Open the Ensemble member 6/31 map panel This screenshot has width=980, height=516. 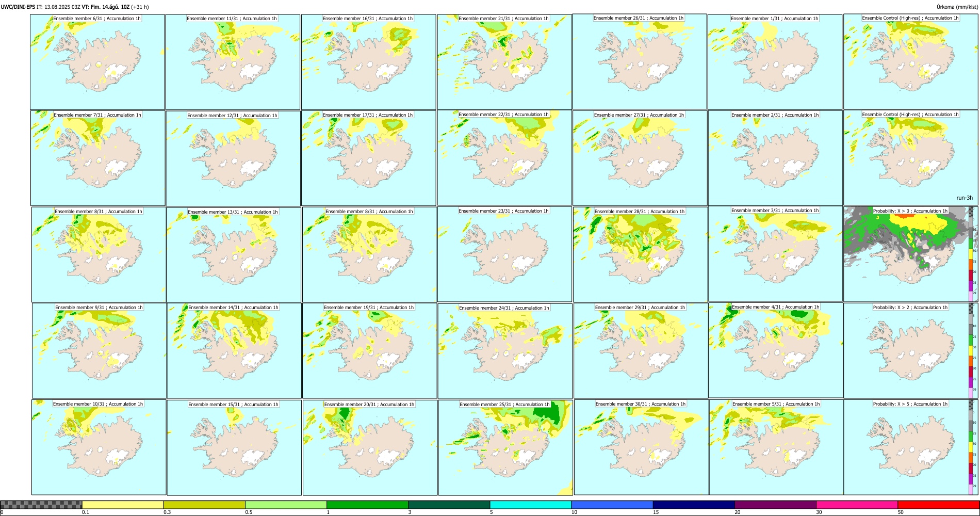97,62
